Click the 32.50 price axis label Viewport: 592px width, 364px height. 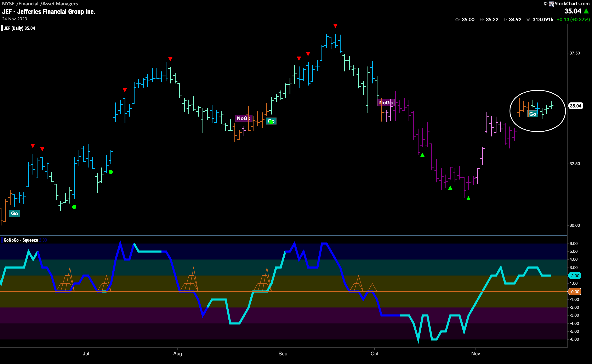(x=575, y=164)
